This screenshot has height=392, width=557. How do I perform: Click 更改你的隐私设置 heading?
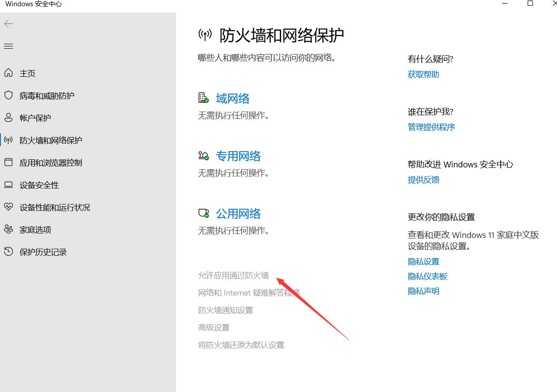441,217
